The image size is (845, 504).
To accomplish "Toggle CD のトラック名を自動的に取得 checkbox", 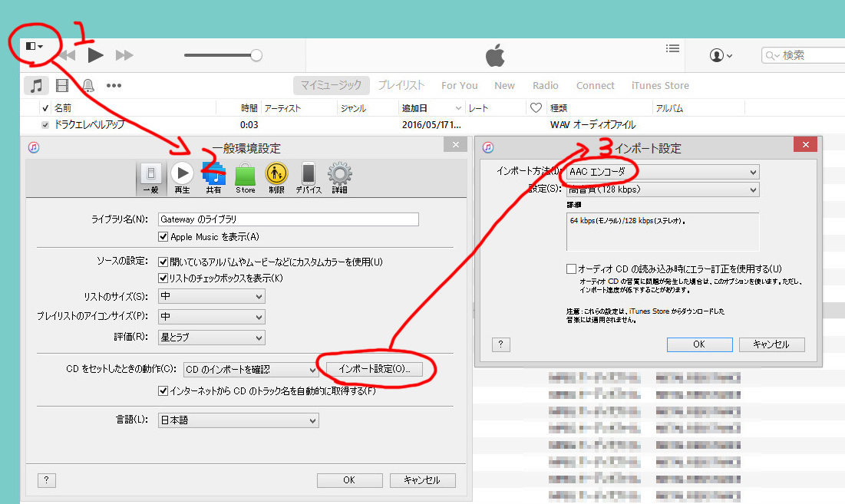I will point(163,390).
